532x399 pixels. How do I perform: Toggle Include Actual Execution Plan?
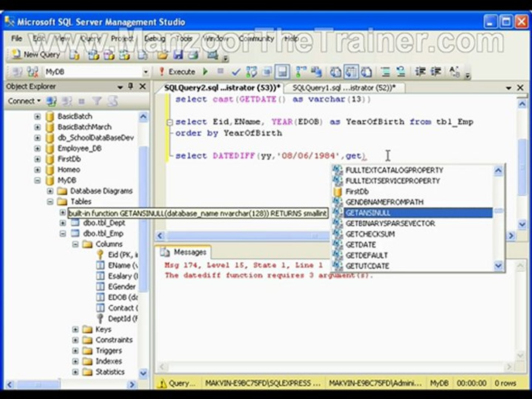pos(301,72)
